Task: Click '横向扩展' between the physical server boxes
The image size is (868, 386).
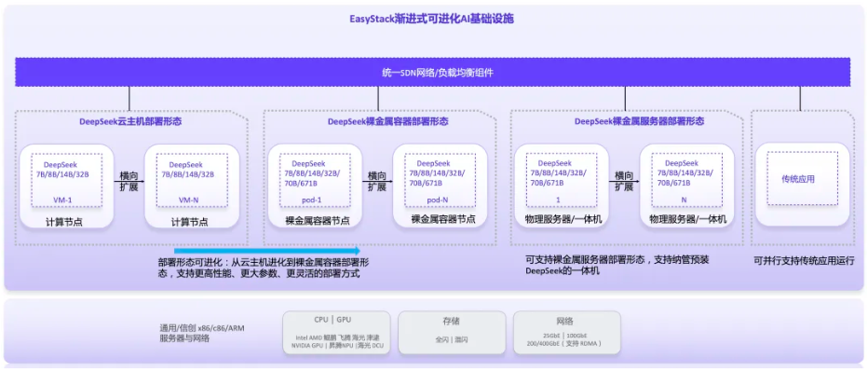Action: point(624,181)
